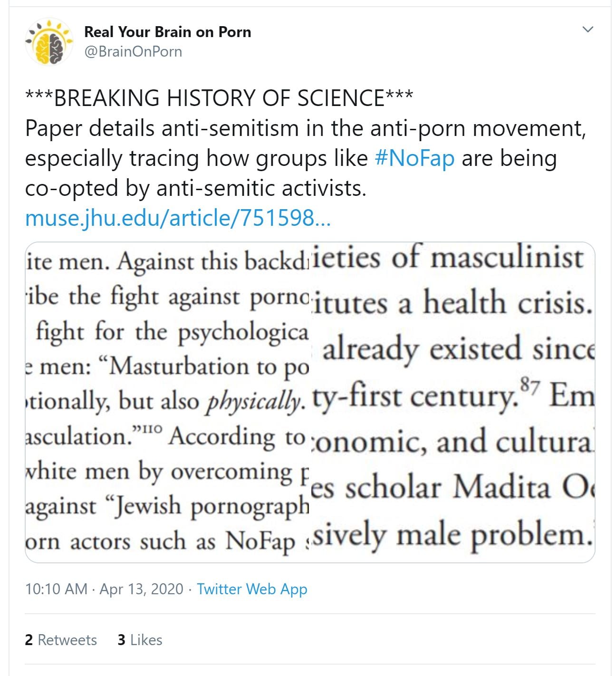This screenshot has height=676, width=616.
Task: Open the right attached paper excerpt image
Action: (x=452, y=402)
